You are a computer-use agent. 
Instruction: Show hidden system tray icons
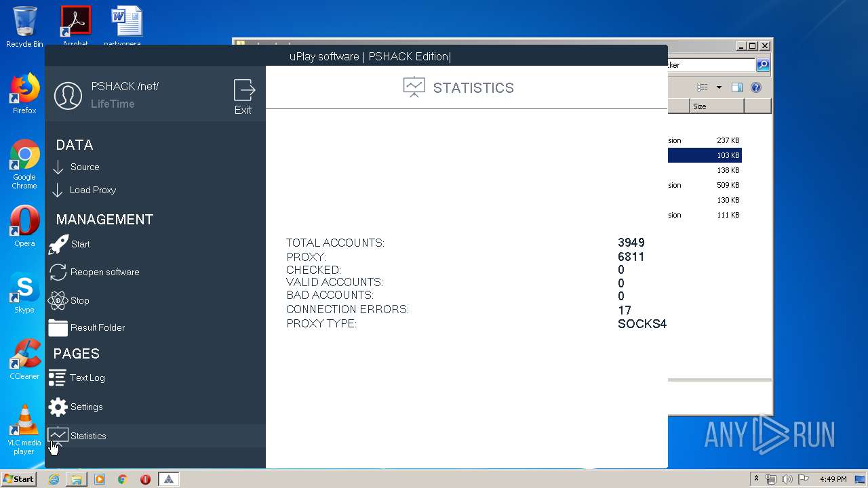tap(756, 479)
